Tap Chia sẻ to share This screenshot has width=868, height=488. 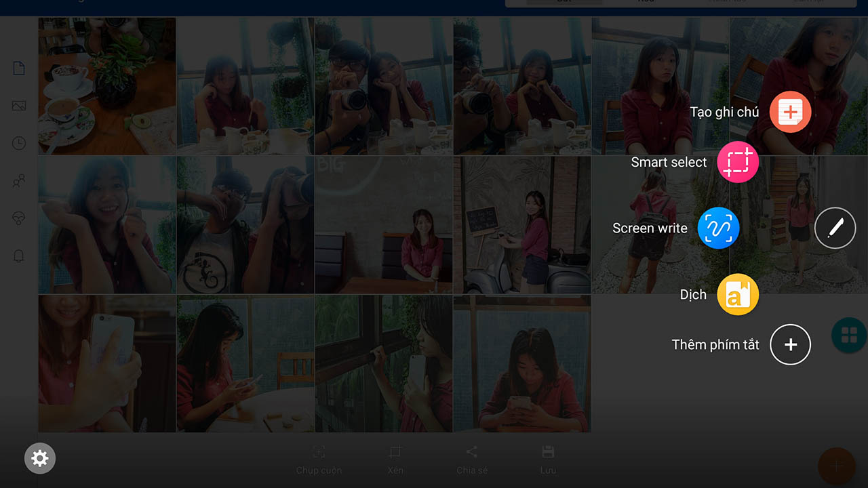pos(472,461)
